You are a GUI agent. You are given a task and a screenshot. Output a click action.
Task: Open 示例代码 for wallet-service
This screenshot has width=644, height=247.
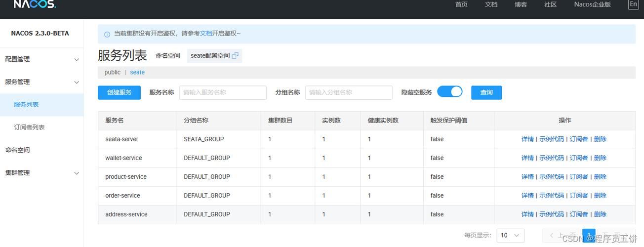(x=552, y=158)
